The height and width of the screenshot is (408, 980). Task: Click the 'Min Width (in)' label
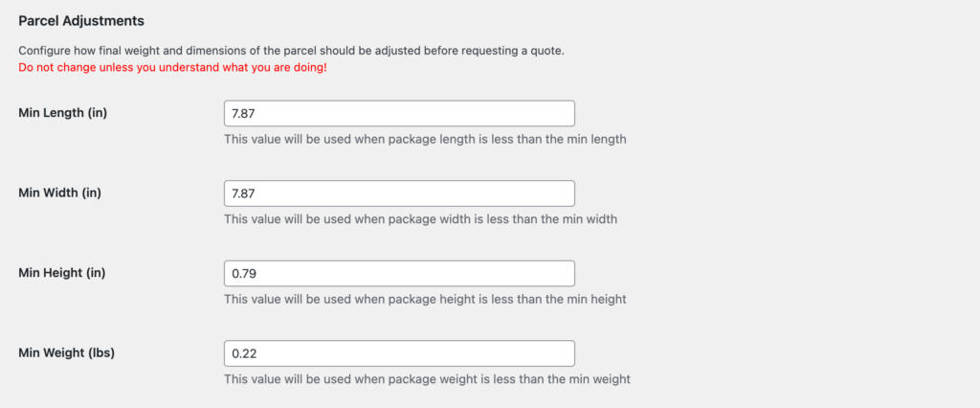point(59,193)
